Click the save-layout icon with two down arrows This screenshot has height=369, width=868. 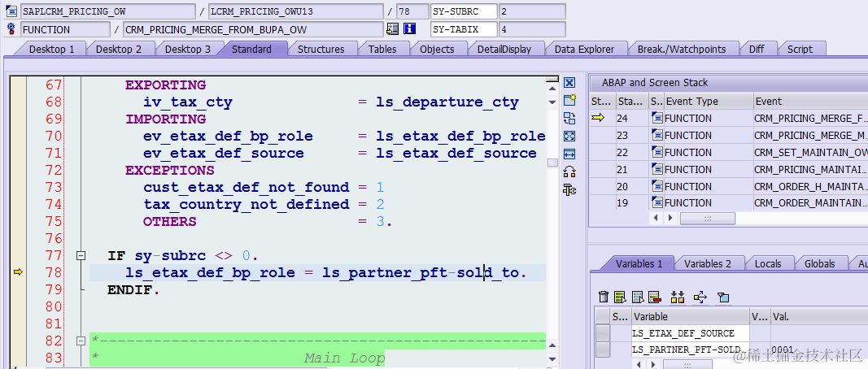click(678, 297)
